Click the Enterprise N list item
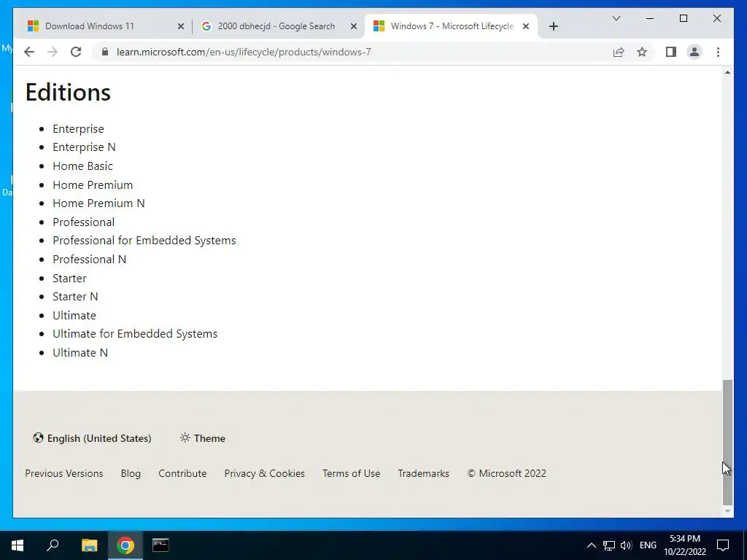 pyautogui.click(x=84, y=147)
